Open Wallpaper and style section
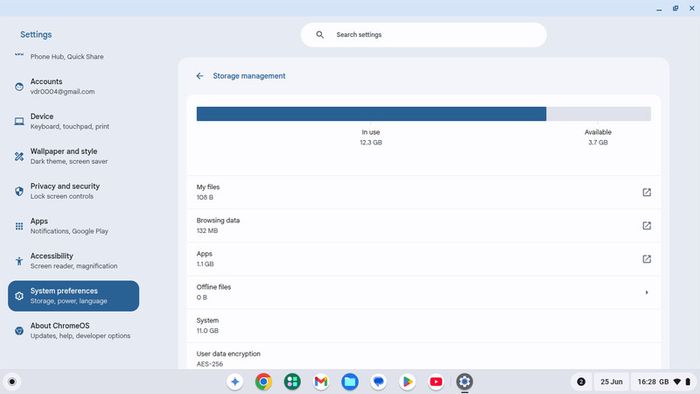 click(x=74, y=156)
